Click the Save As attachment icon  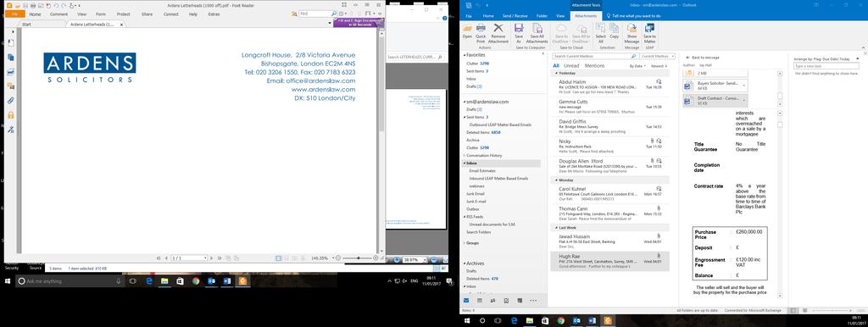519,33
